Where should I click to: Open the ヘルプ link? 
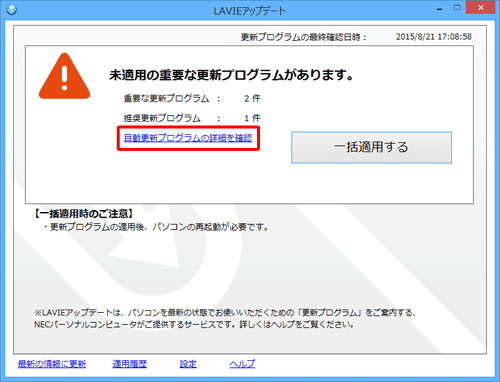point(242,364)
